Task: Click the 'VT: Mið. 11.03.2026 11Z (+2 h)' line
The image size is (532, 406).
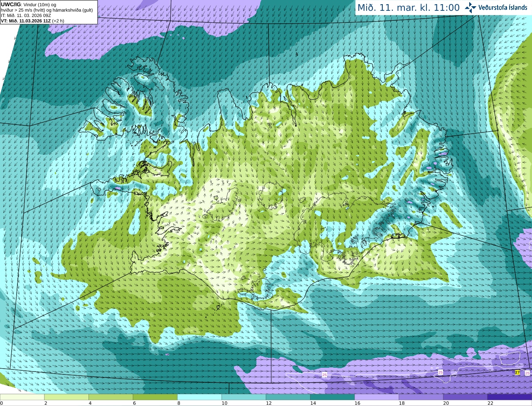Action: coord(32,21)
